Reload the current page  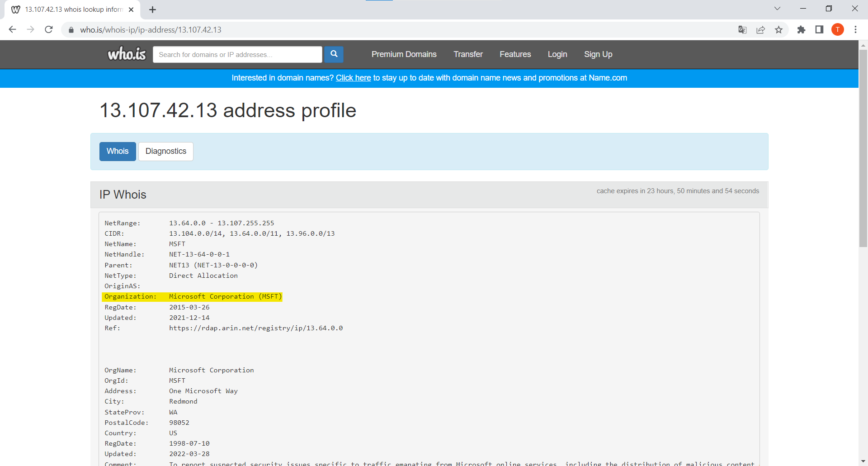pos(49,29)
